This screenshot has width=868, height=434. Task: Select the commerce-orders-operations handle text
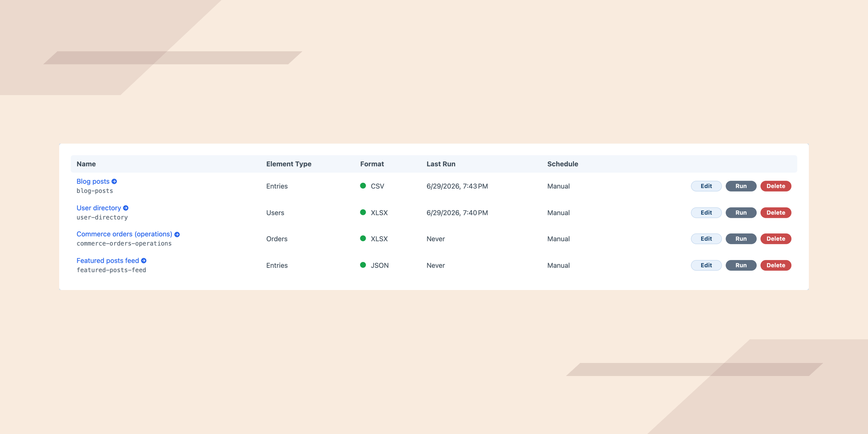point(124,243)
